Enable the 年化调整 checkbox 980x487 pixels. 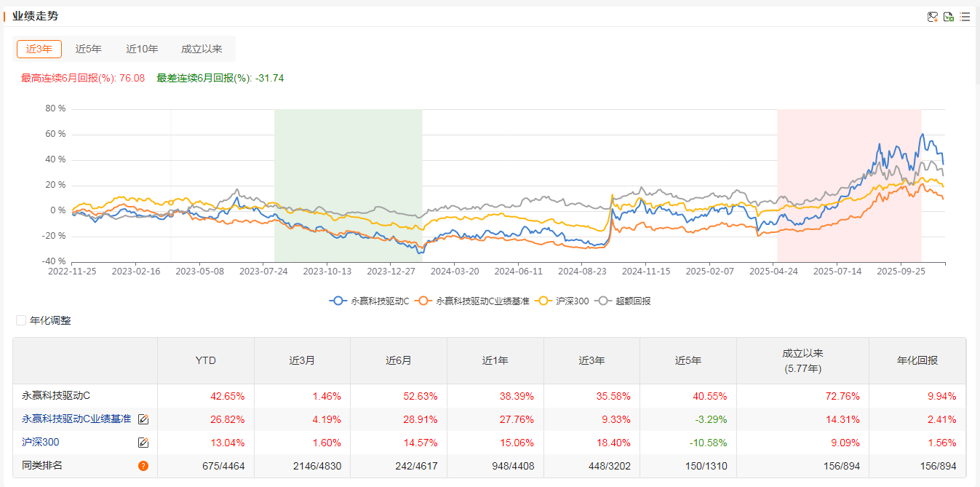21,320
